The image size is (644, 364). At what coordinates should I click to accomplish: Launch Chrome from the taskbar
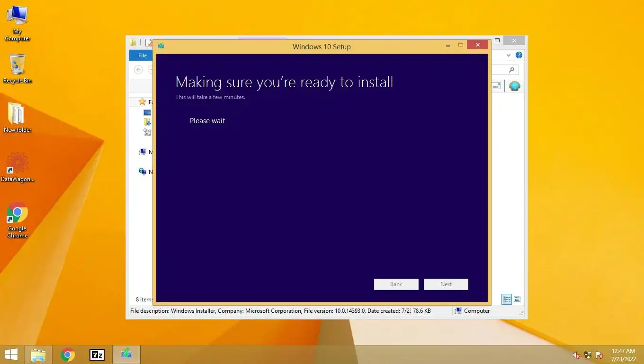(68, 355)
